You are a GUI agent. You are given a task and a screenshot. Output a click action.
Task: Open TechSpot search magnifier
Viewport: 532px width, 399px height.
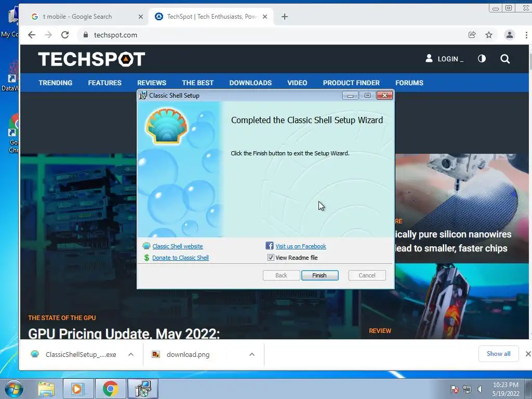click(505, 59)
